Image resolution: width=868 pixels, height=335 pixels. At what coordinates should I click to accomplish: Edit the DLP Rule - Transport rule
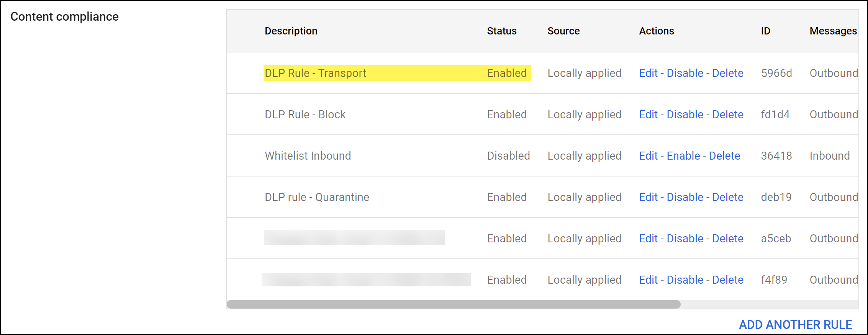coord(648,73)
